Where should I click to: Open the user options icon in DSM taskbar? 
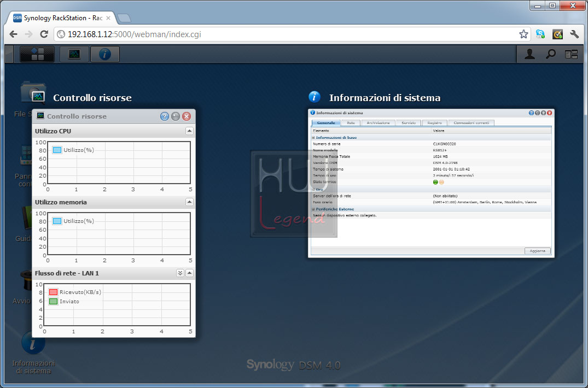529,54
